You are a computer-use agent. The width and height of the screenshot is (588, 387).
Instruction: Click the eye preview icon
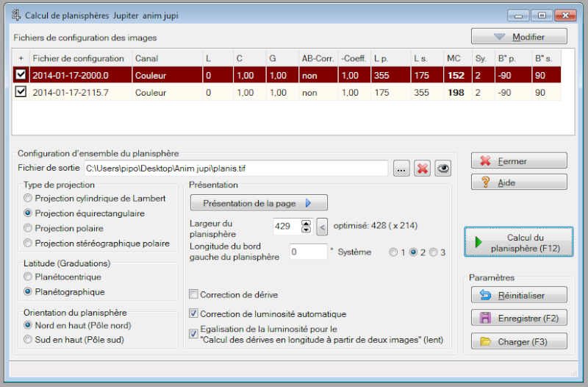443,168
